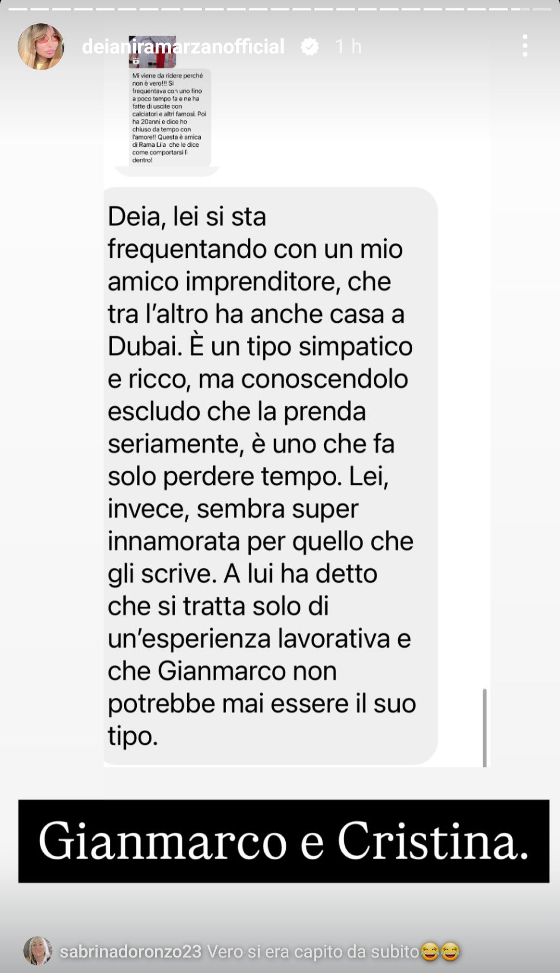
Task: Open deianiramarzanofficial username link
Action: (183, 47)
